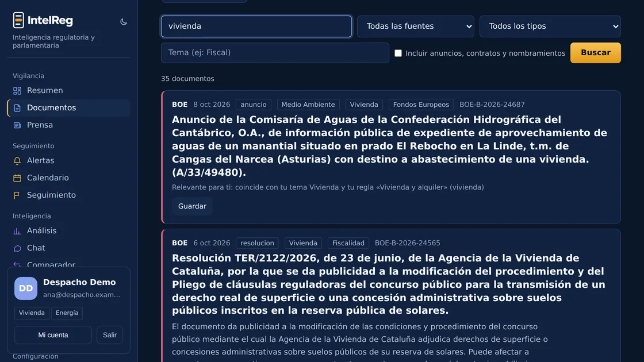Click the resolucion type tag
This screenshot has height=362, width=644.
tap(257, 243)
